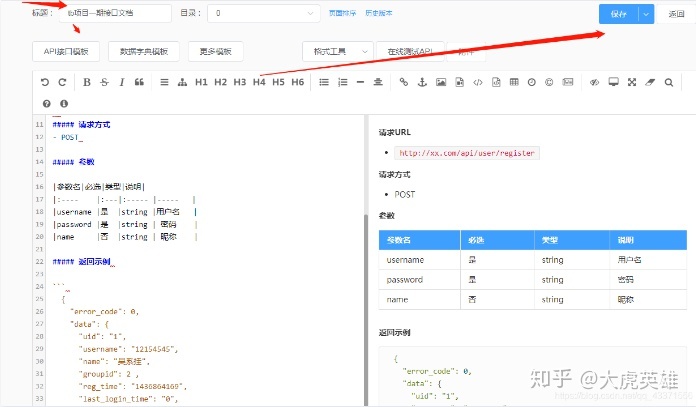Screen dimensions: 696x407
Task: Click the sitemap tree icon
Action: [x=182, y=82]
